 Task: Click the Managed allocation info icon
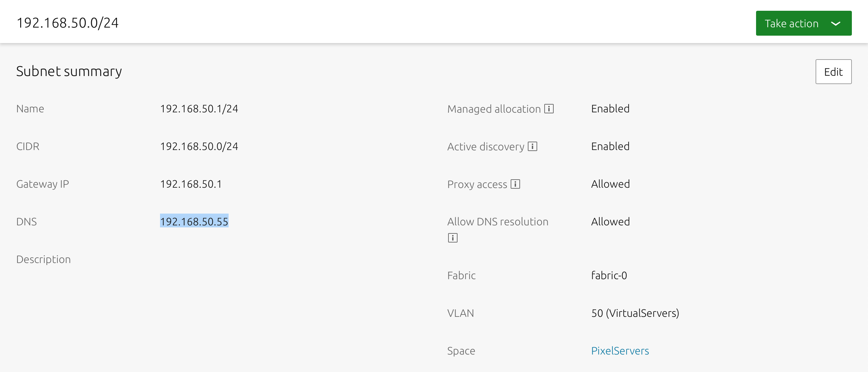point(549,109)
